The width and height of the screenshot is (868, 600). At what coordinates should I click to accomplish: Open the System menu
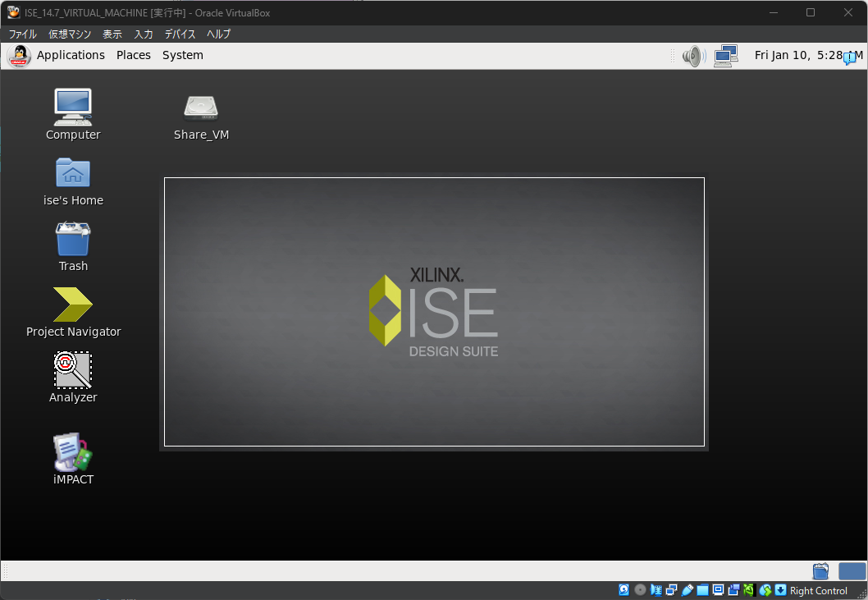click(183, 55)
